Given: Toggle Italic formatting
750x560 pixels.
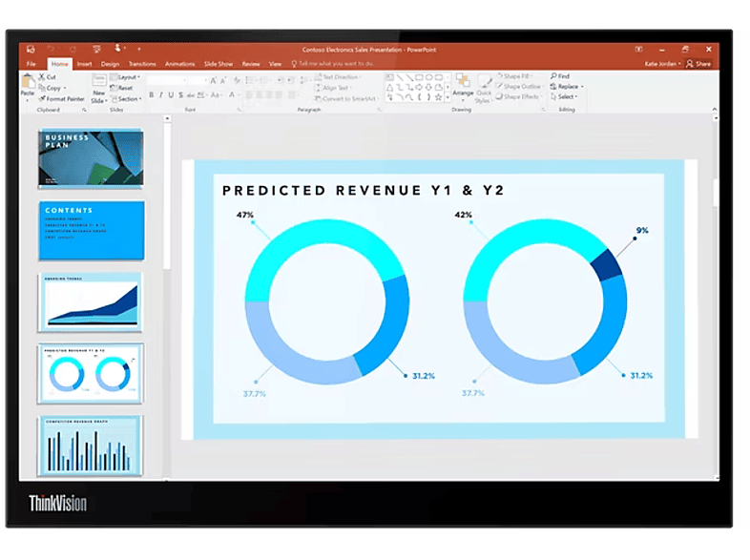Looking at the screenshot, I should (x=160, y=94).
